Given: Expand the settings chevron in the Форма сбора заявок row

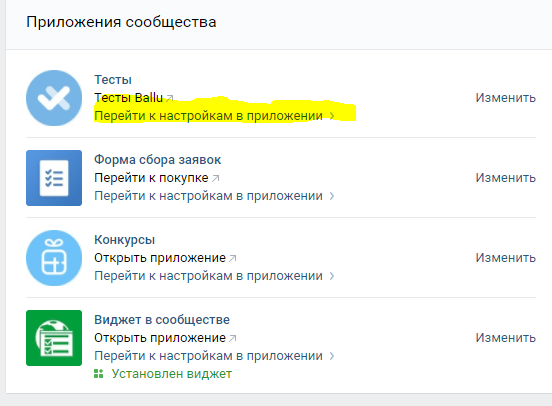Looking at the screenshot, I should [x=332, y=196].
